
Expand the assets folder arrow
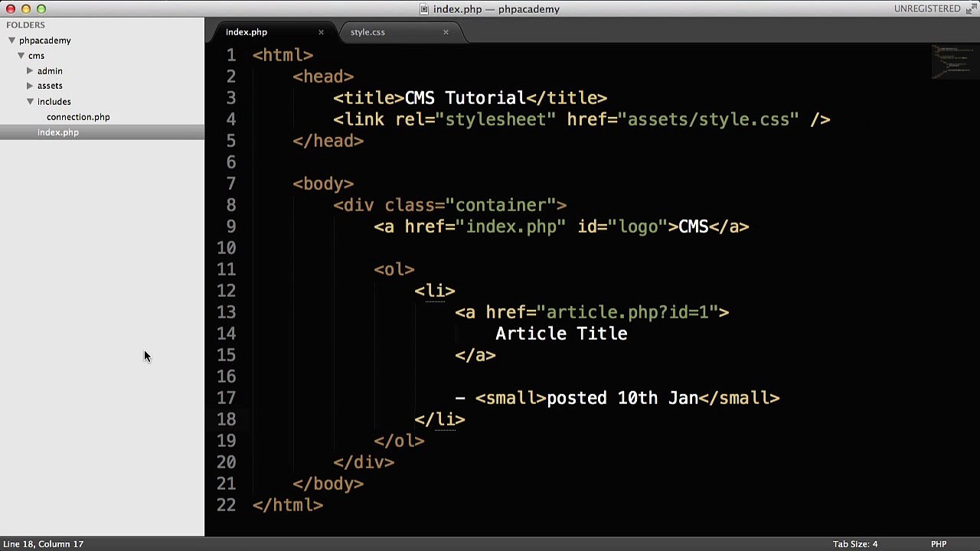tap(30, 86)
